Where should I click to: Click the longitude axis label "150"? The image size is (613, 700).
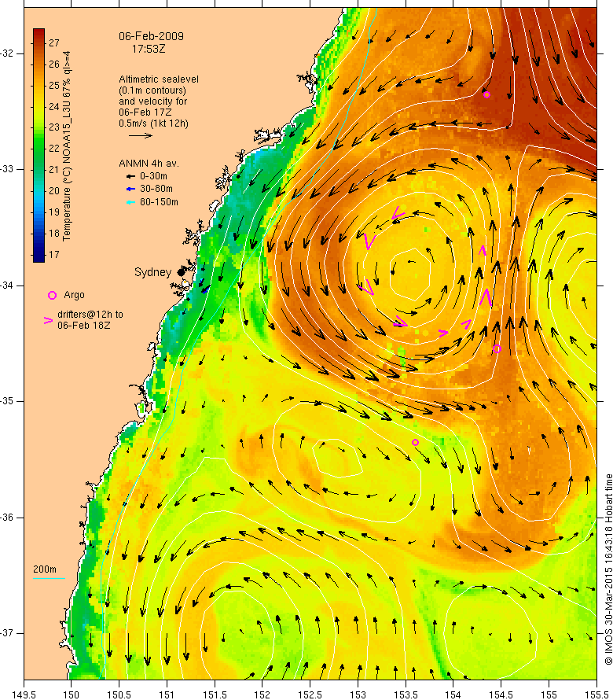[72, 694]
